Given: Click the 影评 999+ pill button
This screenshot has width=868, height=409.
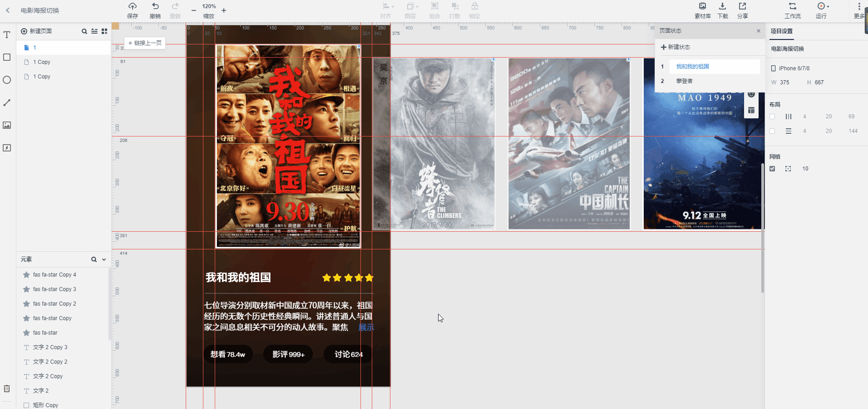Looking at the screenshot, I should 288,354.
